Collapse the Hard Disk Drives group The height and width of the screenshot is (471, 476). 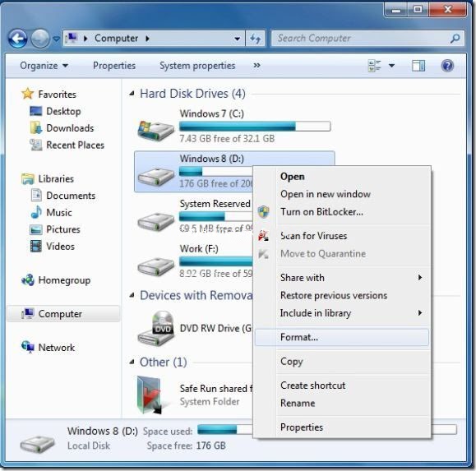point(132,94)
